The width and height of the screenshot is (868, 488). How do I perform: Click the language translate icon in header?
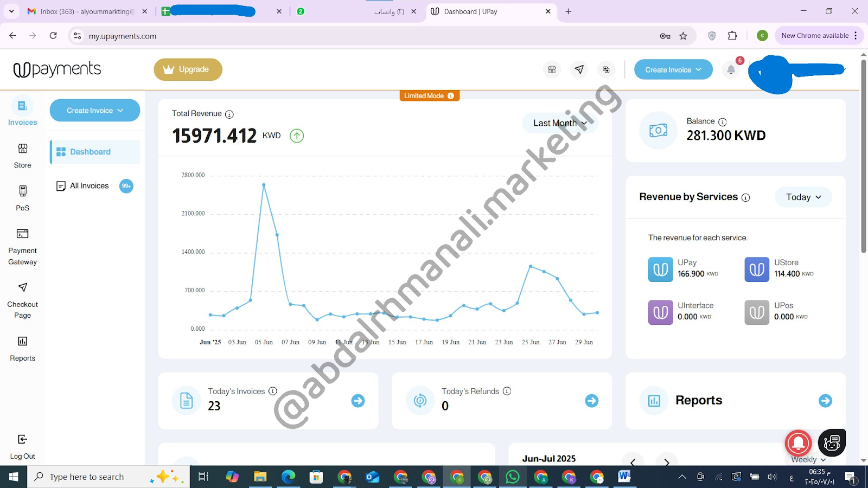pos(606,69)
